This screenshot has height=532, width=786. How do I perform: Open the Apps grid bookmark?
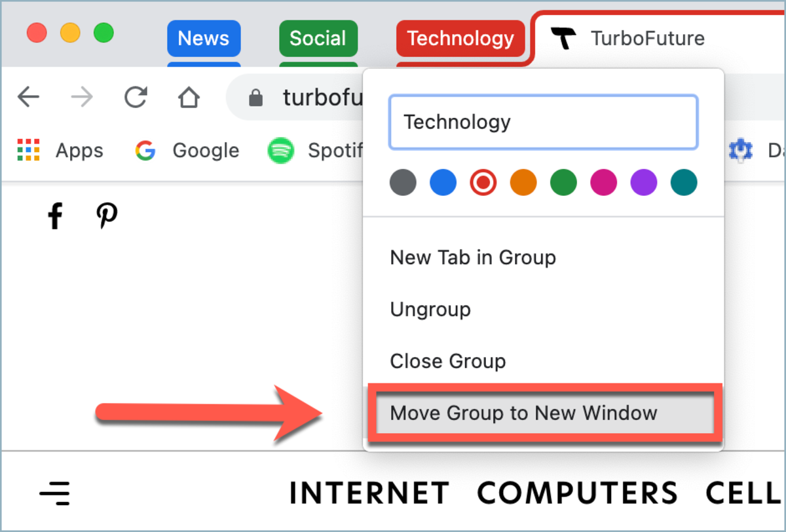[60, 151]
